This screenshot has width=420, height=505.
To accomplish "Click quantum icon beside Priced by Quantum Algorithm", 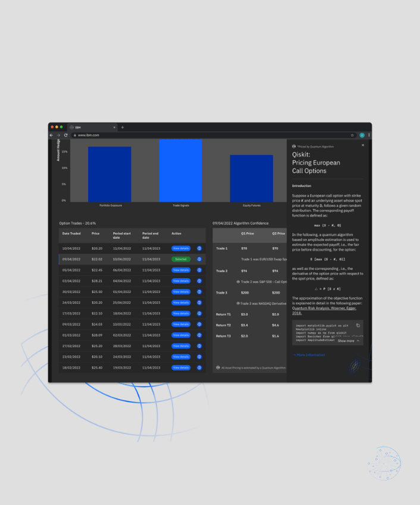I will pyautogui.click(x=294, y=146).
